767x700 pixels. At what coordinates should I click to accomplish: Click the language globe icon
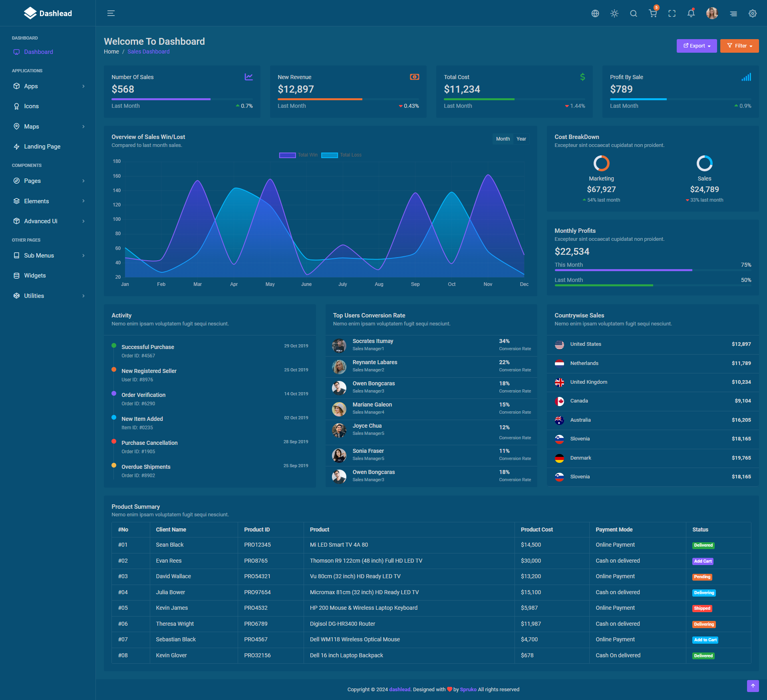(x=595, y=14)
